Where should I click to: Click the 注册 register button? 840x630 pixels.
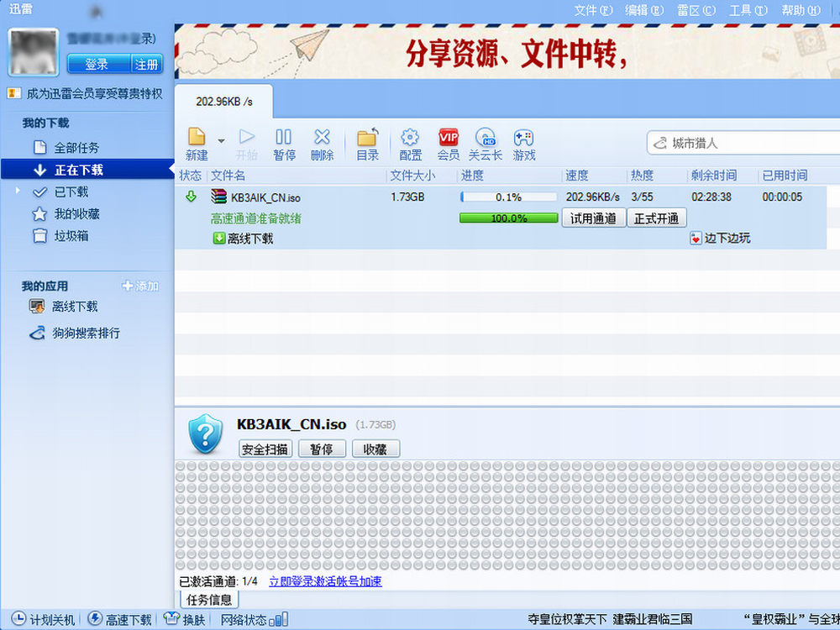click(x=147, y=65)
